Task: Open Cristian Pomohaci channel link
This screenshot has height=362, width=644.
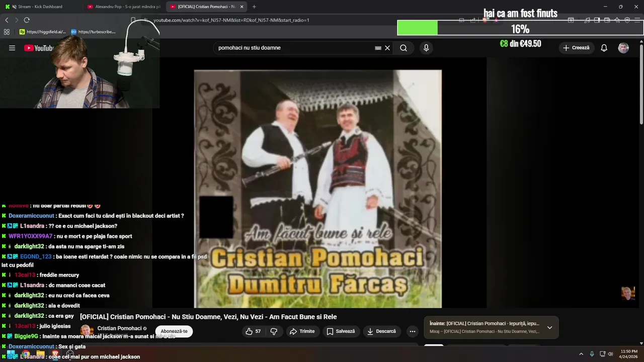Action: (x=119, y=328)
